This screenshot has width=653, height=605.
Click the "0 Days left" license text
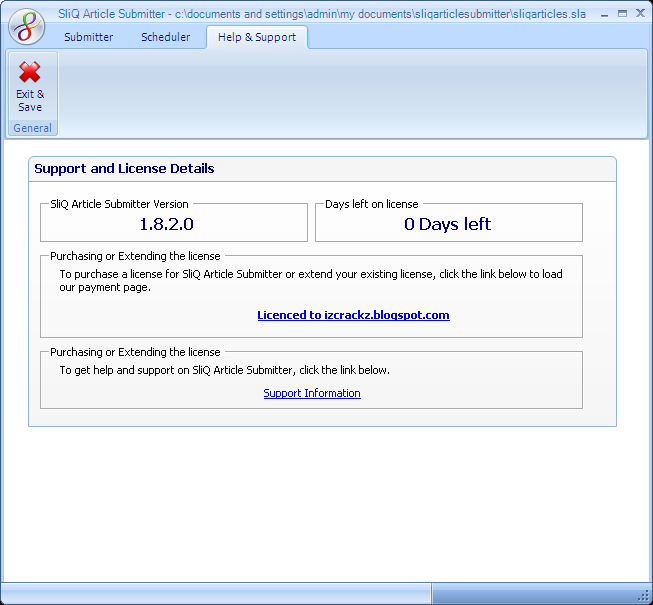click(447, 224)
